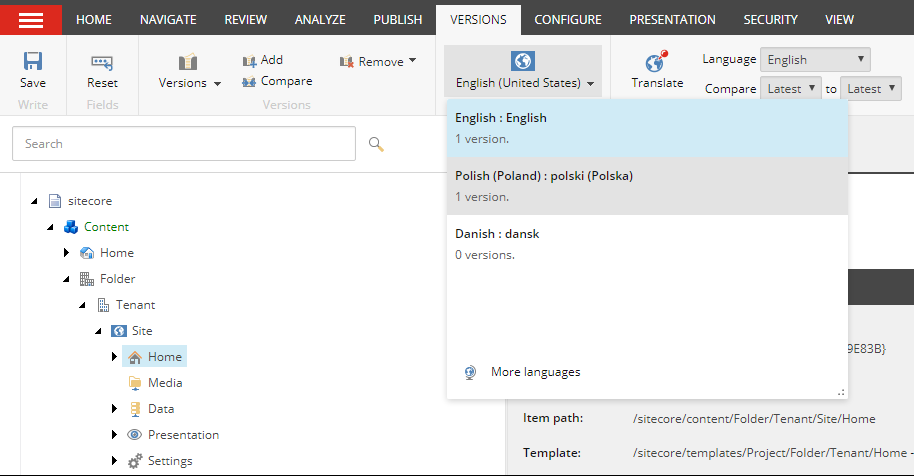Open the first Compare Latest dropdown

click(790, 89)
